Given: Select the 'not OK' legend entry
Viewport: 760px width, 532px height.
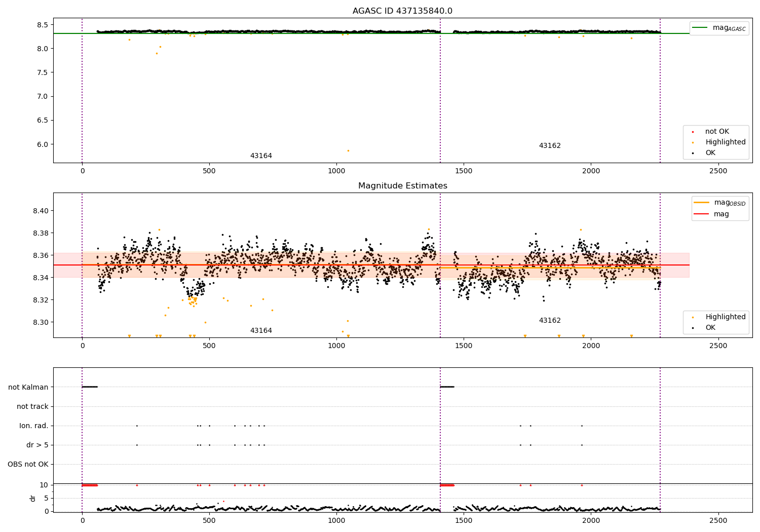Looking at the screenshot, I should (717, 132).
